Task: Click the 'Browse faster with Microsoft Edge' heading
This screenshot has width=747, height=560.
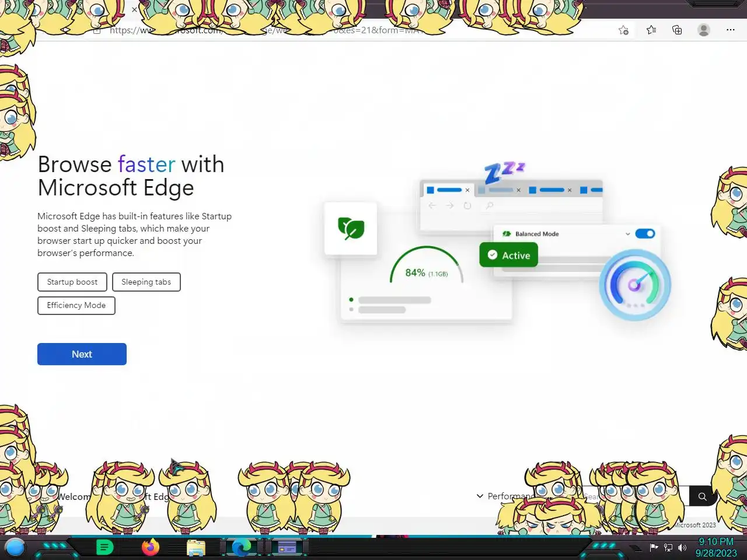Action: click(x=131, y=176)
